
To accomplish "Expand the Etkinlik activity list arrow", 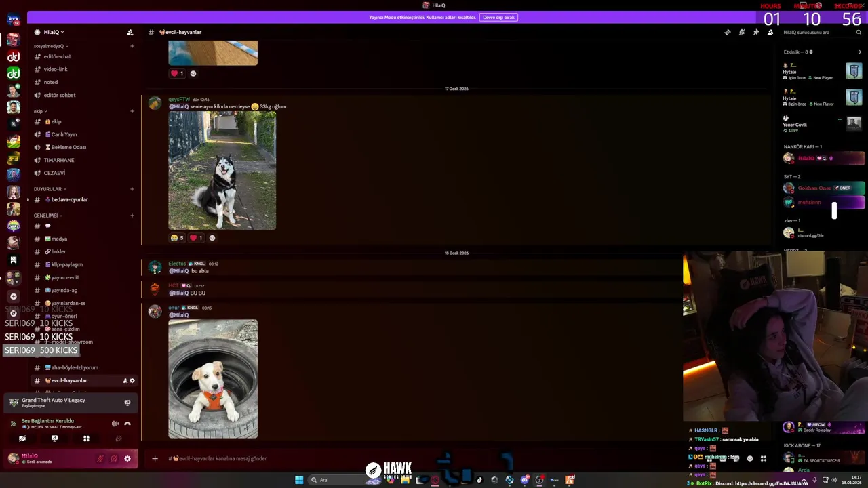I will tap(860, 52).
